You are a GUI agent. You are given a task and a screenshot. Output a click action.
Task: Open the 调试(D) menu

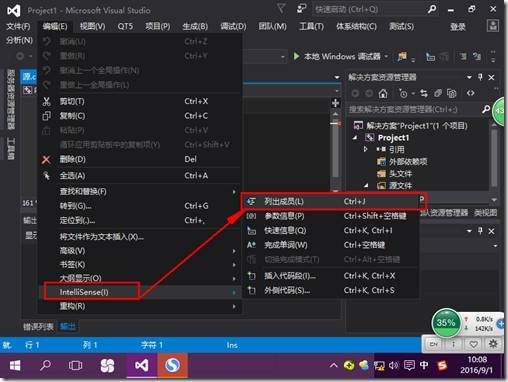[x=233, y=26]
